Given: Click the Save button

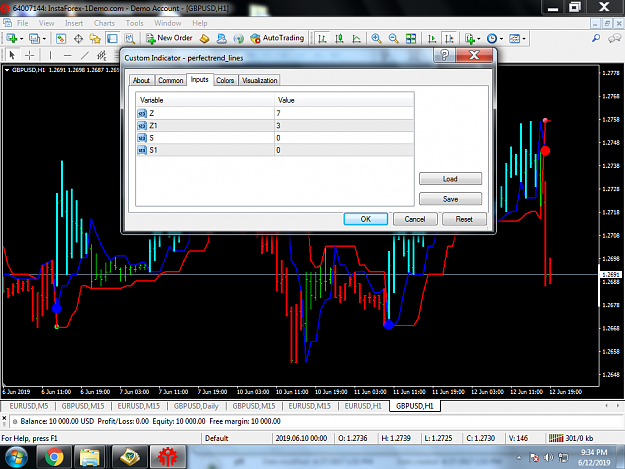Looking at the screenshot, I should 450,198.
